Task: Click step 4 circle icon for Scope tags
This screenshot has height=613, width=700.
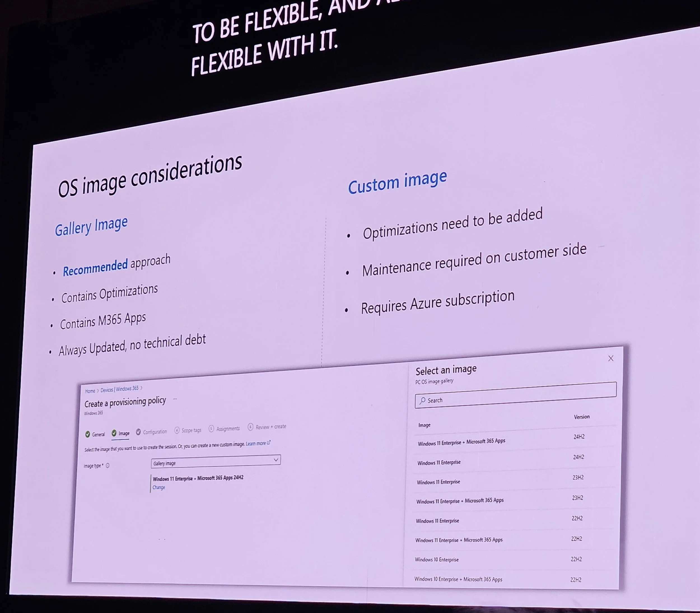Action: tap(177, 430)
